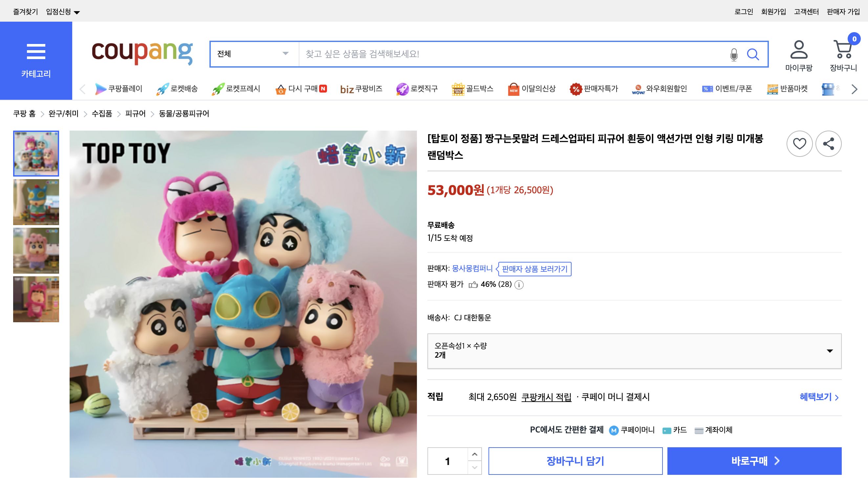Open the 판매자 상품 보러가기 link

click(x=534, y=269)
